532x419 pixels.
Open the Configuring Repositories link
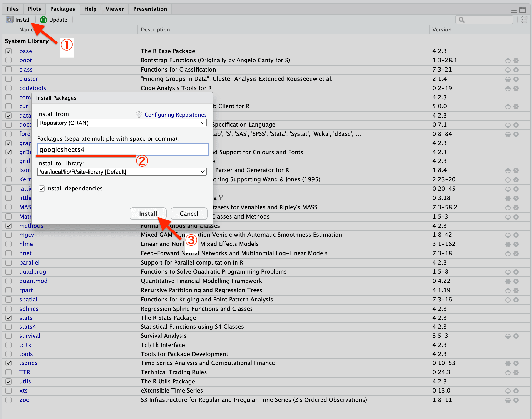[175, 115]
